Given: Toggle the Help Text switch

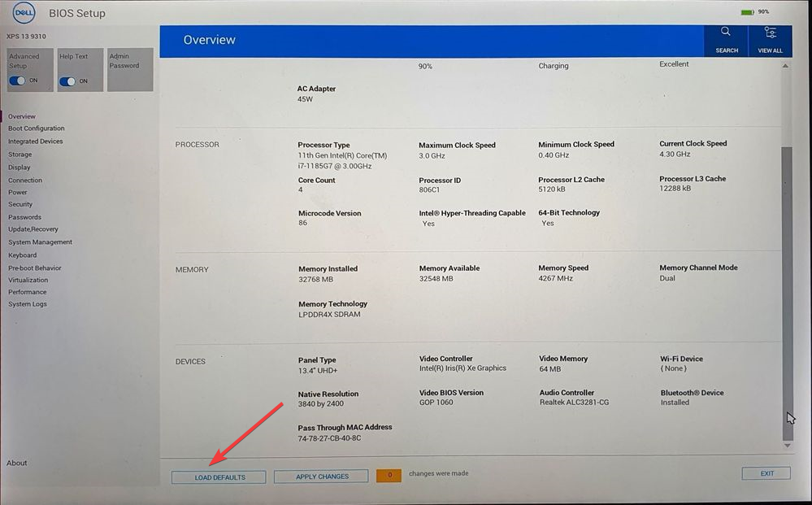Looking at the screenshot, I should pos(67,81).
